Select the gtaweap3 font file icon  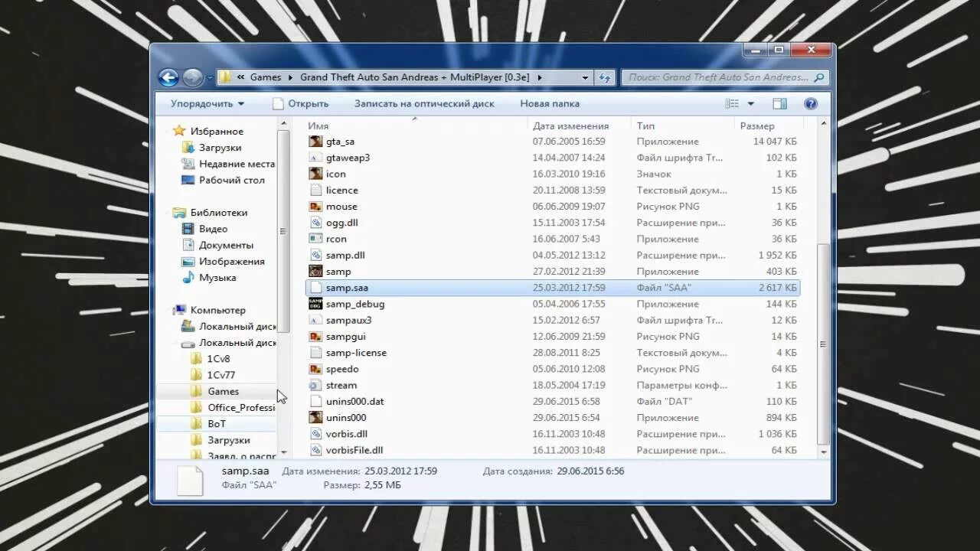point(315,158)
